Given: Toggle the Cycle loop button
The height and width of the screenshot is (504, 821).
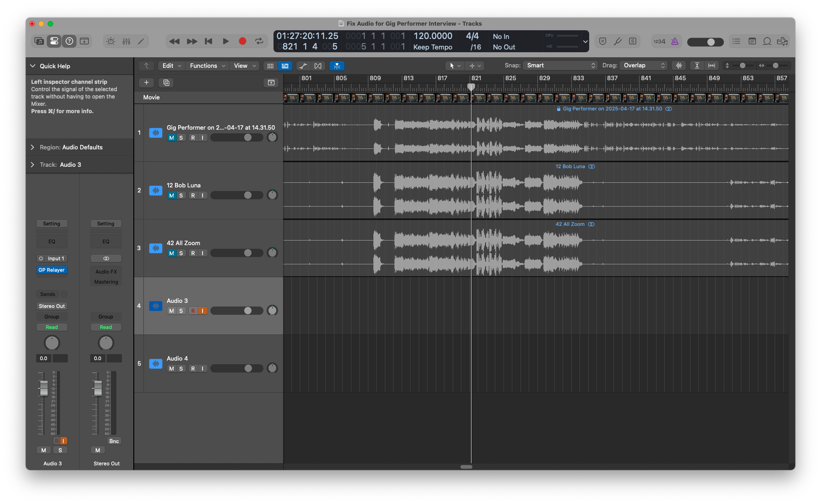Looking at the screenshot, I should tap(259, 41).
